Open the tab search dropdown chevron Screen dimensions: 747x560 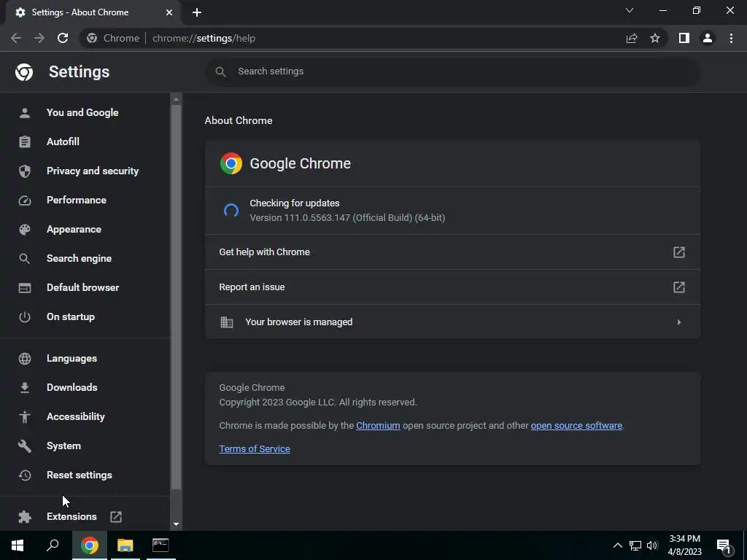click(x=630, y=10)
